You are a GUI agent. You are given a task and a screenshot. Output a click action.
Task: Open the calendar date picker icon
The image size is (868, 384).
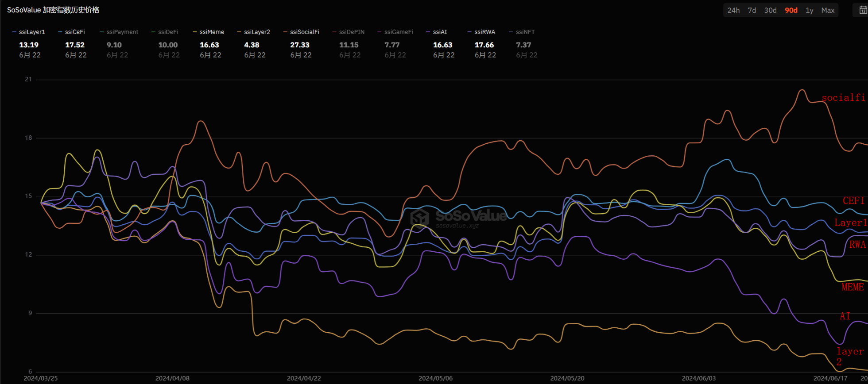point(863,10)
